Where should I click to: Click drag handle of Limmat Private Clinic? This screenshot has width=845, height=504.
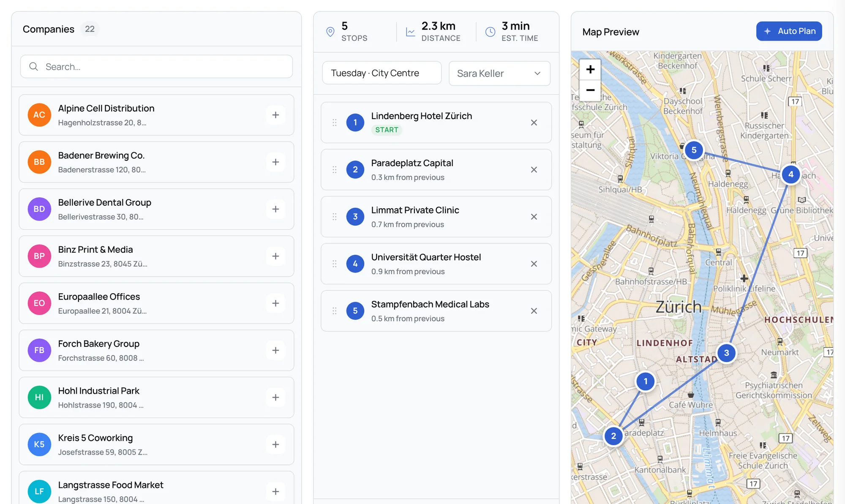[335, 217]
